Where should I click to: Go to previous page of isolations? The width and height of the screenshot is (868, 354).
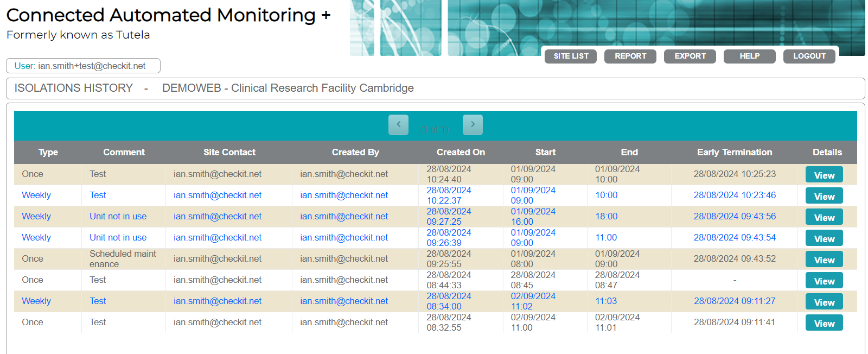[x=398, y=125]
